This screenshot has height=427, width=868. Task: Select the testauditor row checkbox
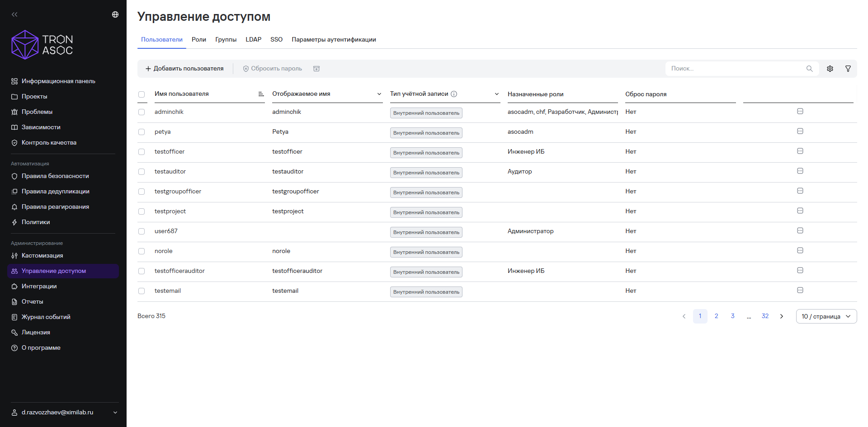[142, 172]
